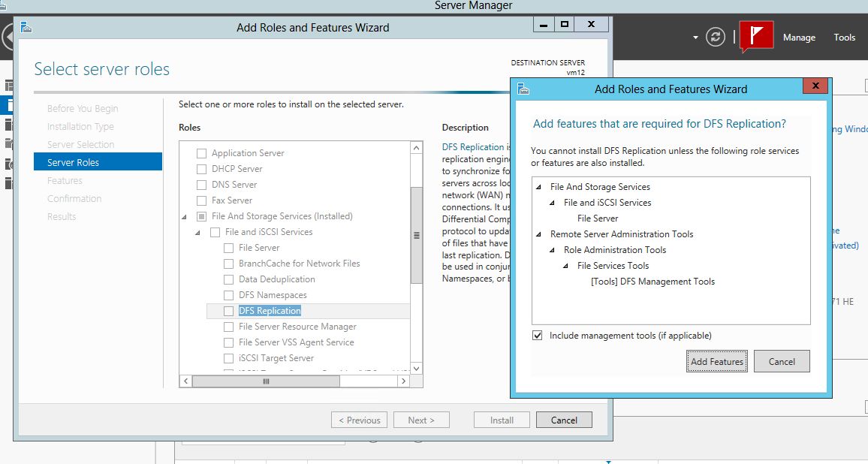
Task: Click the Roles list scroll-left arrow
Action: [x=186, y=381]
